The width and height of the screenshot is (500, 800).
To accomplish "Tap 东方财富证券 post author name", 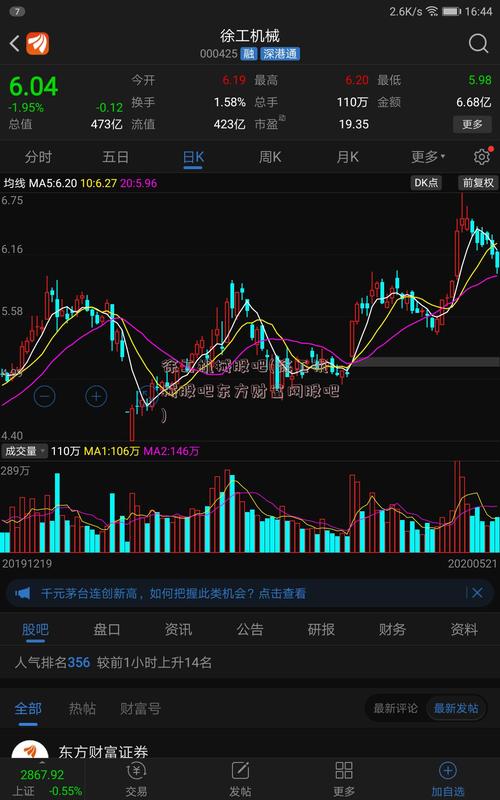I will click(x=104, y=752).
